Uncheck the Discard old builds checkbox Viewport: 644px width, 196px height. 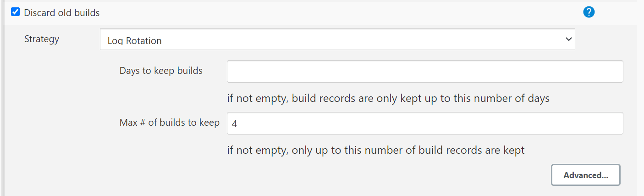pyautogui.click(x=16, y=12)
